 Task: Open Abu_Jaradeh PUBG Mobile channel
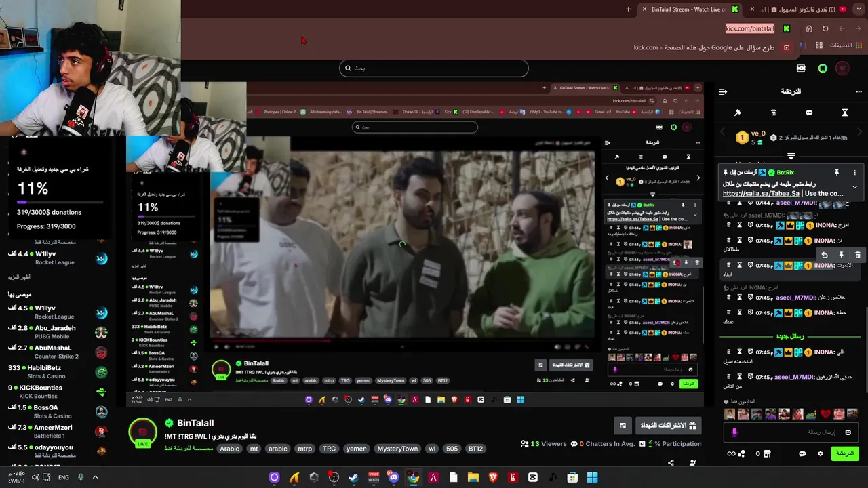tap(58, 332)
